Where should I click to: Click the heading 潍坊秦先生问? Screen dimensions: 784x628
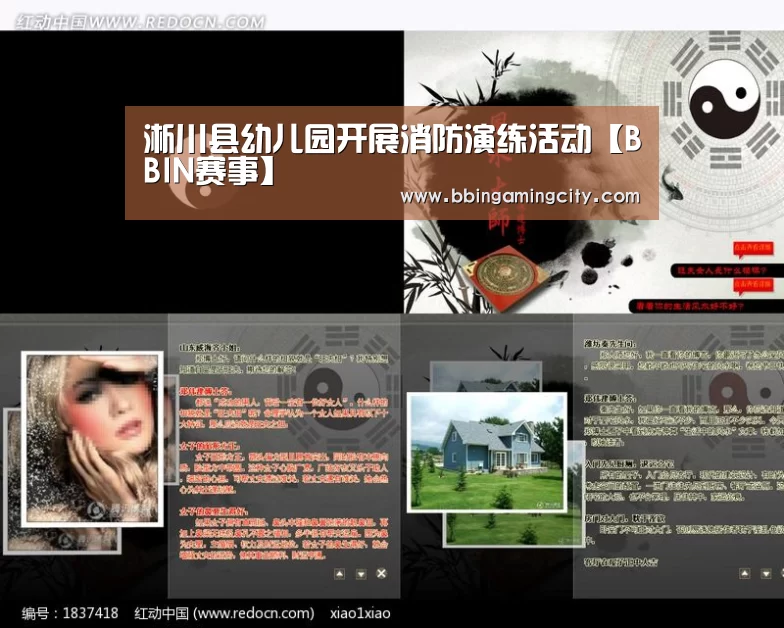(x=610, y=344)
